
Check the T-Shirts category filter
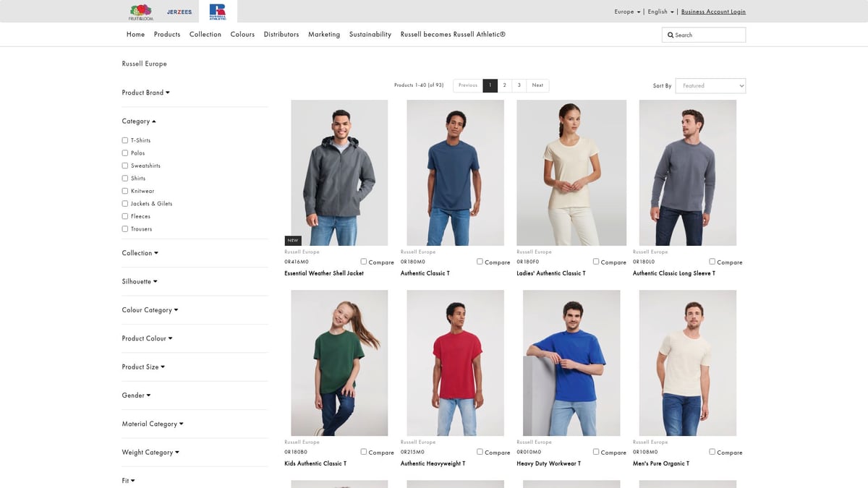pyautogui.click(x=125, y=140)
